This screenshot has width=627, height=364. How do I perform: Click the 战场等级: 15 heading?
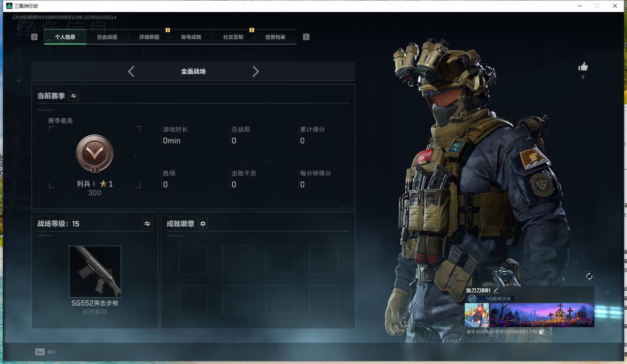(x=58, y=224)
